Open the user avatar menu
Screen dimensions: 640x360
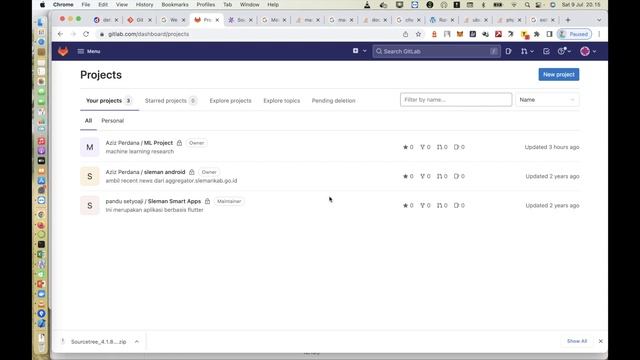585,51
